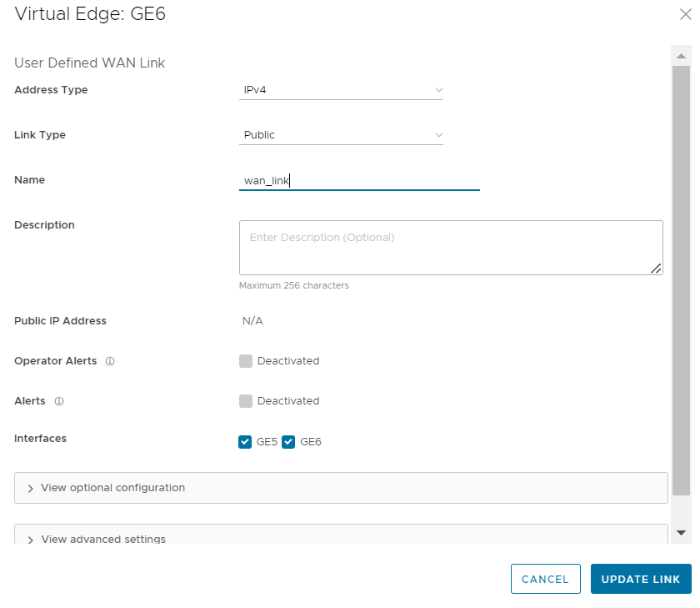Open the Address Type IPv4 dropdown

[x=341, y=90]
